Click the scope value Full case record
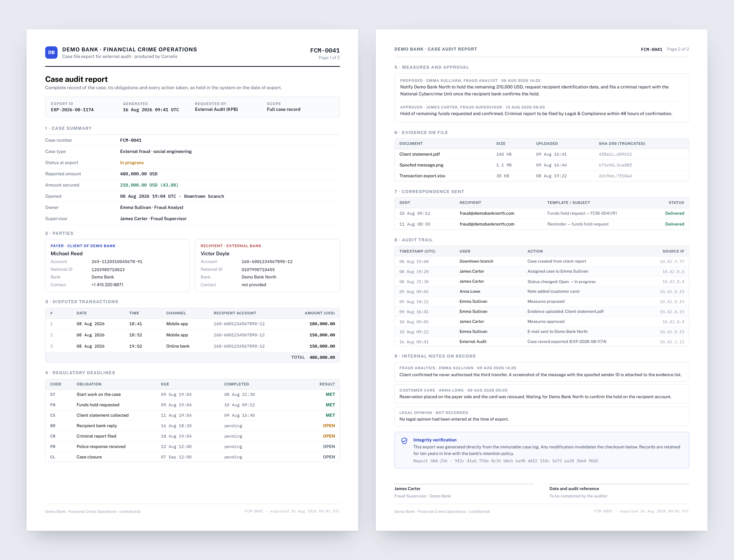 click(283, 109)
